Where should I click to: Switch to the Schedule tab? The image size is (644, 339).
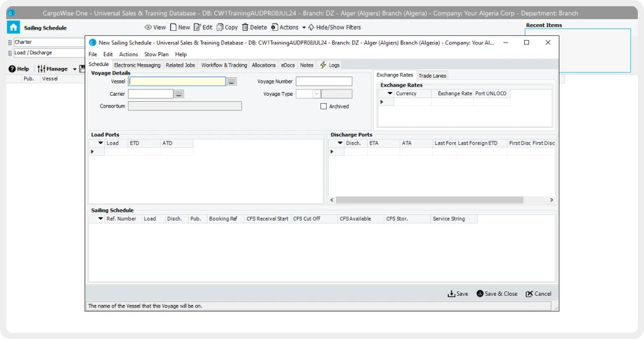(99, 64)
